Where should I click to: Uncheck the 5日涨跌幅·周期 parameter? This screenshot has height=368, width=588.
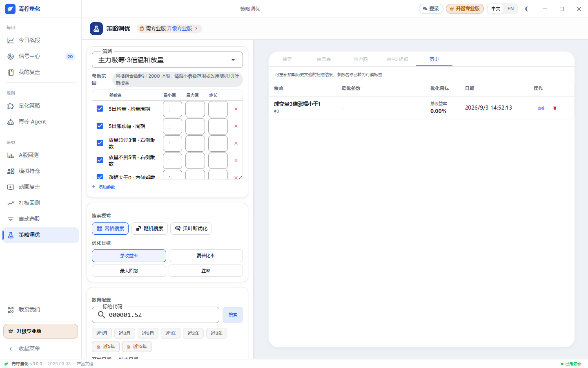click(x=100, y=126)
